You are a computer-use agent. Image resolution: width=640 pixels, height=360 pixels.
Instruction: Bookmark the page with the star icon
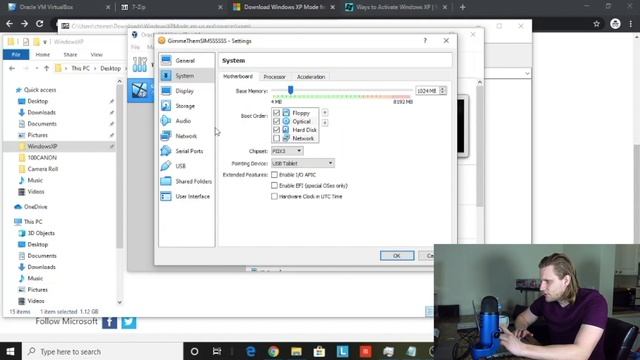[596, 24]
